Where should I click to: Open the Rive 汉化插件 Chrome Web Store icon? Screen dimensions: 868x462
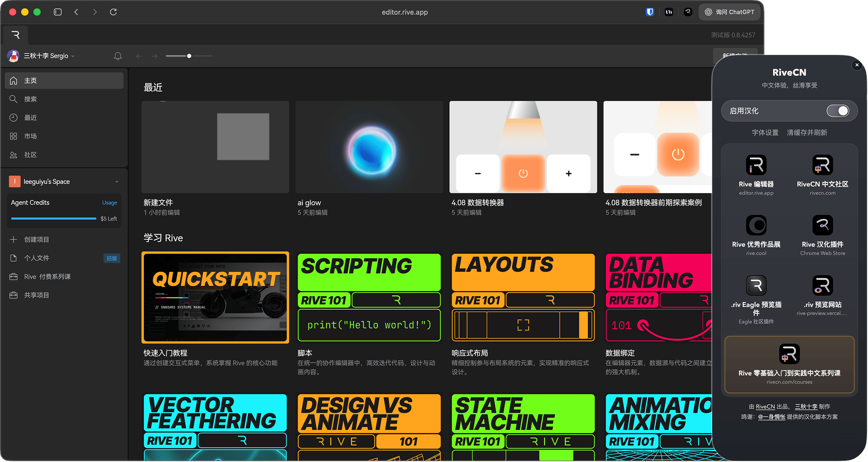click(x=822, y=225)
